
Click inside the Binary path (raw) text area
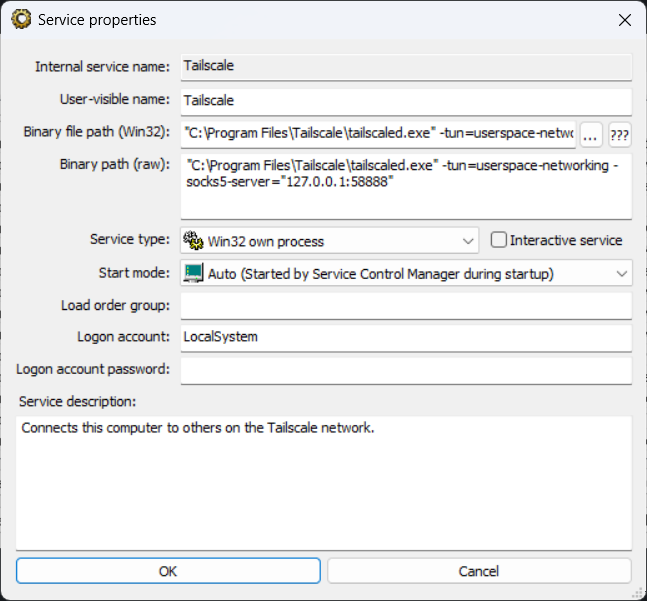pyautogui.click(x=406, y=186)
